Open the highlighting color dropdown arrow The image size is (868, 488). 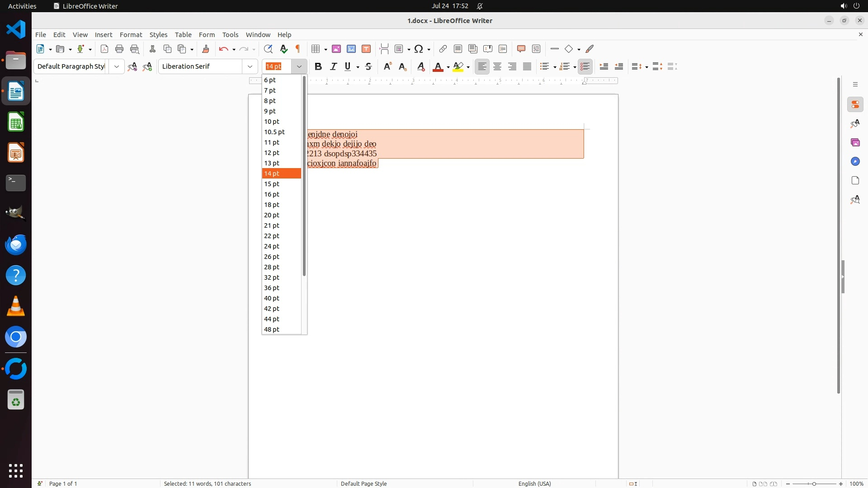[x=468, y=67]
